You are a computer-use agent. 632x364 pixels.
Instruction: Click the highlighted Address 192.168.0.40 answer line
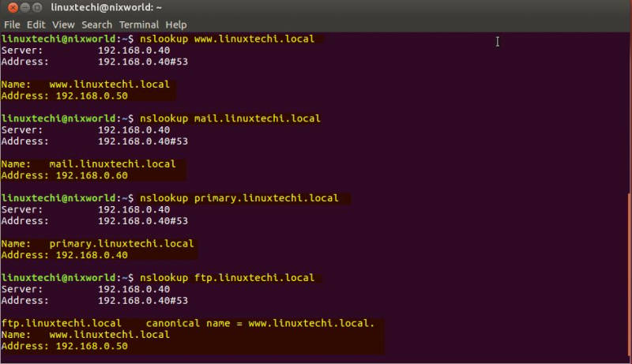[65, 255]
